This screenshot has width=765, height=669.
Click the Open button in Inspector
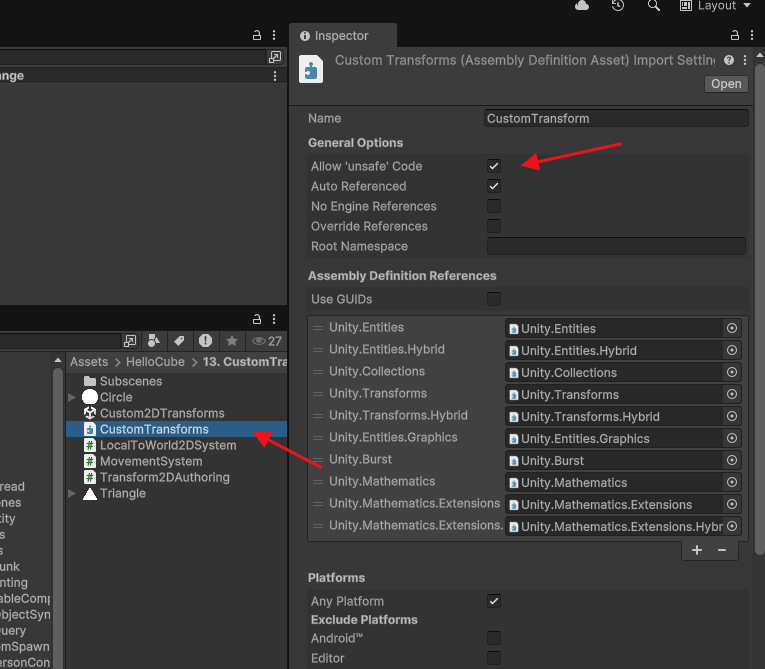pos(726,84)
